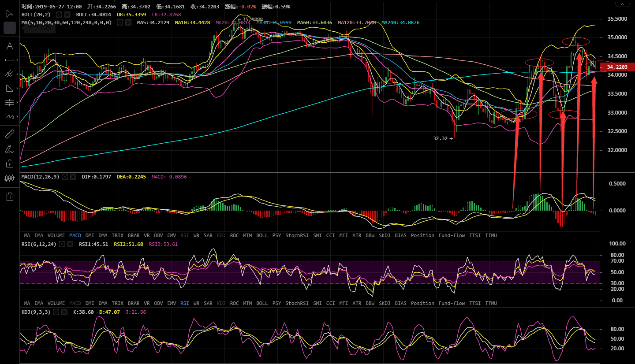Select the triangle shape tool
The width and height of the screenshot is (635, 364).
coord(10,88)
